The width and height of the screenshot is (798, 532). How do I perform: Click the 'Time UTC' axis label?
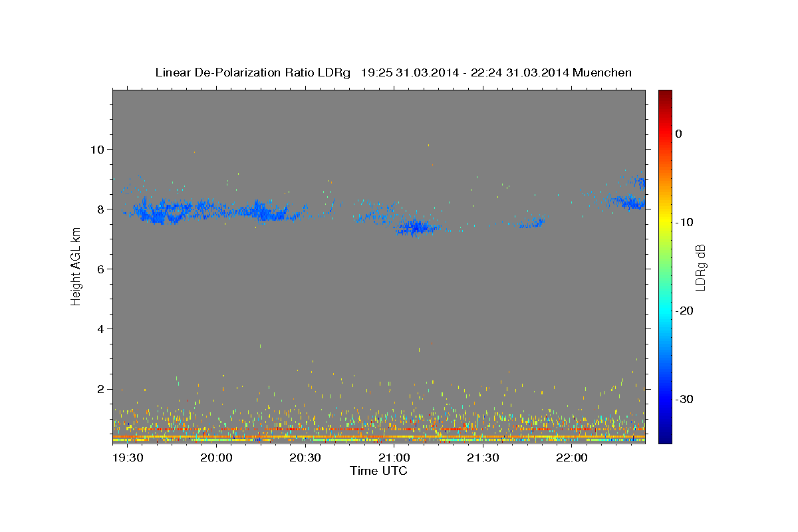(x=378, y=471)
